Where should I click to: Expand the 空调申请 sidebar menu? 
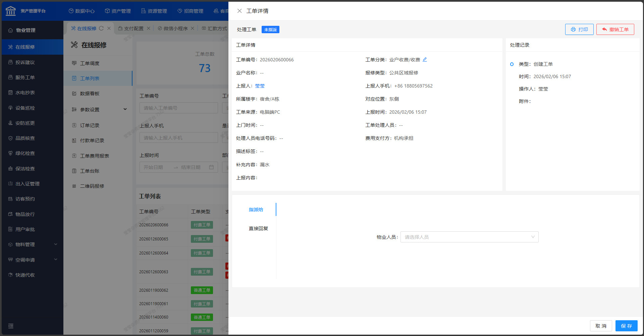tap(56, 260)
